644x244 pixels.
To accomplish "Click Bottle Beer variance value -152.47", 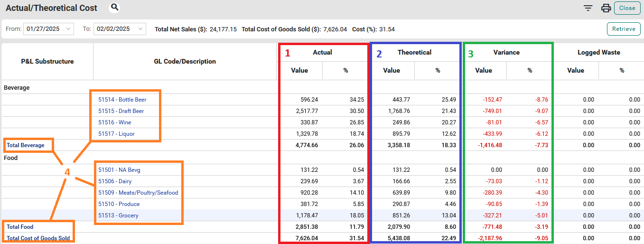I will (x=492, y=100).
